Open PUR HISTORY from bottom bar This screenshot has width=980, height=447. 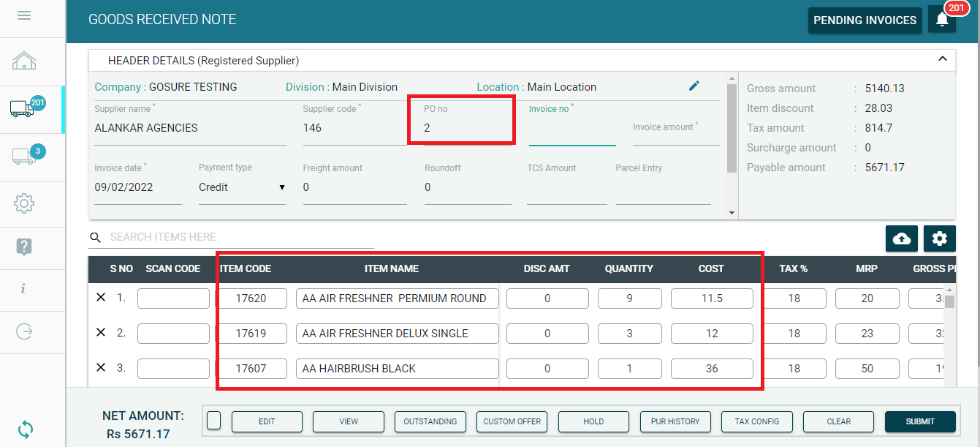pos(675,421)
